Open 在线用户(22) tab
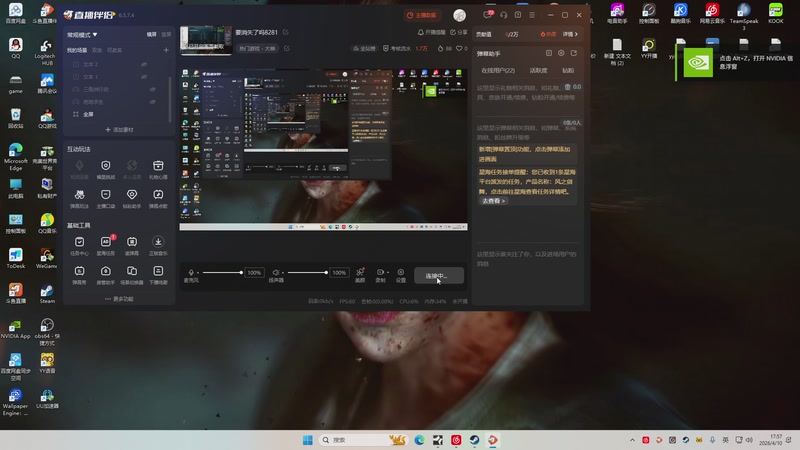This screenshot has height=450, width=800. [498, 70]
